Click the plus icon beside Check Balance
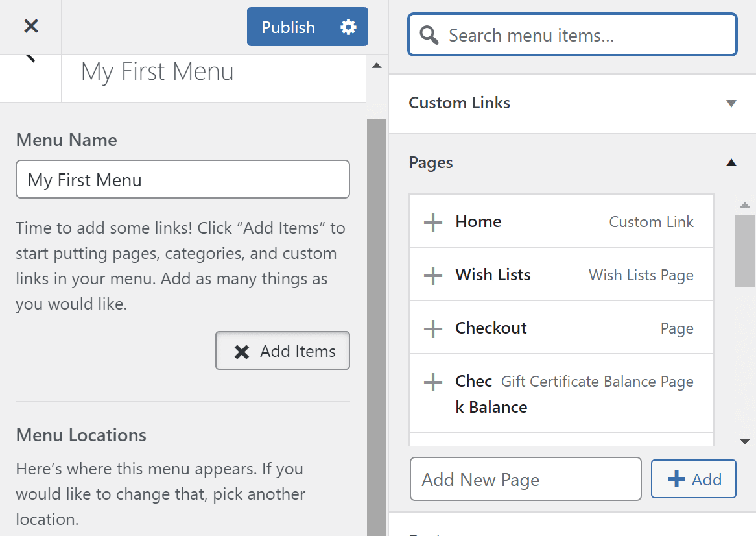756x536 pixels. tap(432, 382)
